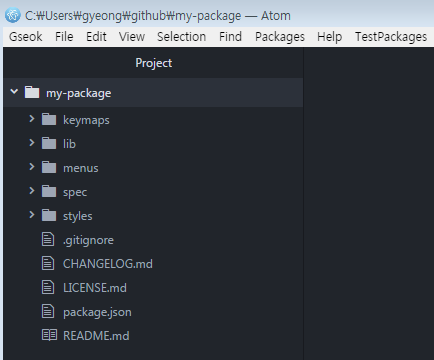Open the Selection menu
Screen dimensions: 434x360
[181, 37]
